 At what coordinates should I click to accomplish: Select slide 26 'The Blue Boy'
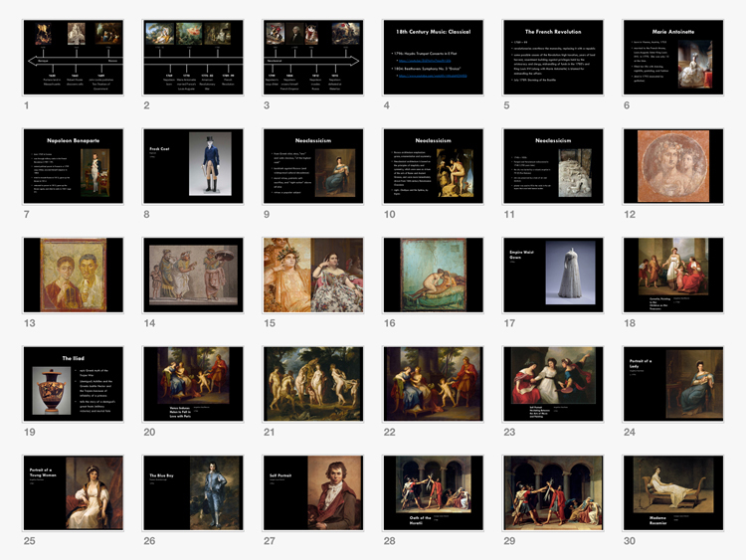pyautogui.click(x=193, y=493)
